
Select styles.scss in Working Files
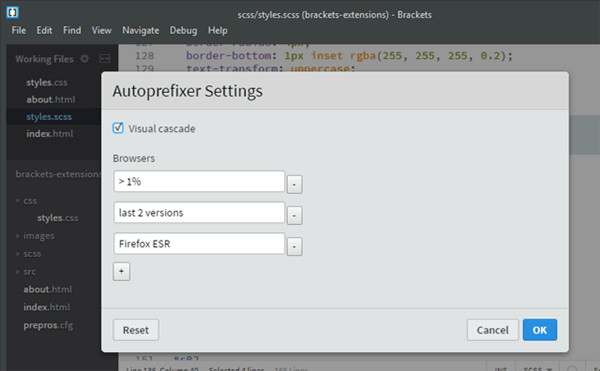pyautogui.click(x=49, y=117)
